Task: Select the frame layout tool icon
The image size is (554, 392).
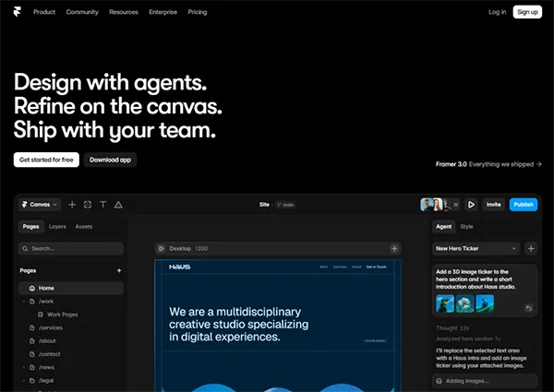Action: 88,205
